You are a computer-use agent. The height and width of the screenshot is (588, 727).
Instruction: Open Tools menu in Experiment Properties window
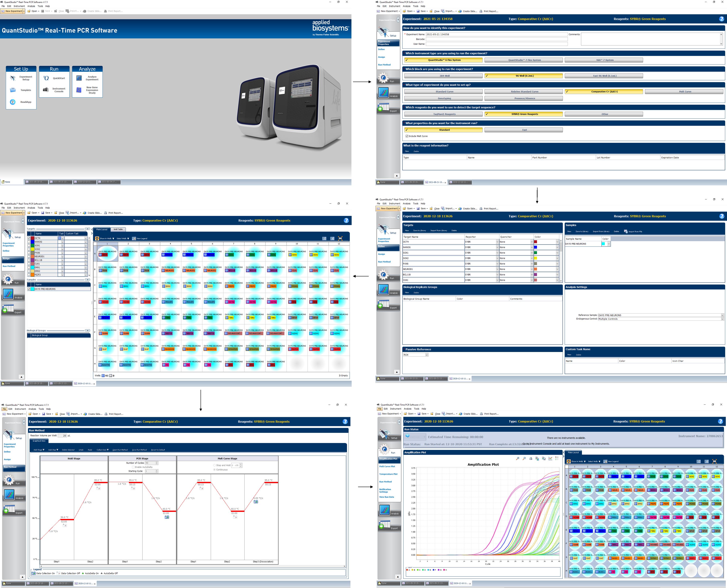click(416, 6)
